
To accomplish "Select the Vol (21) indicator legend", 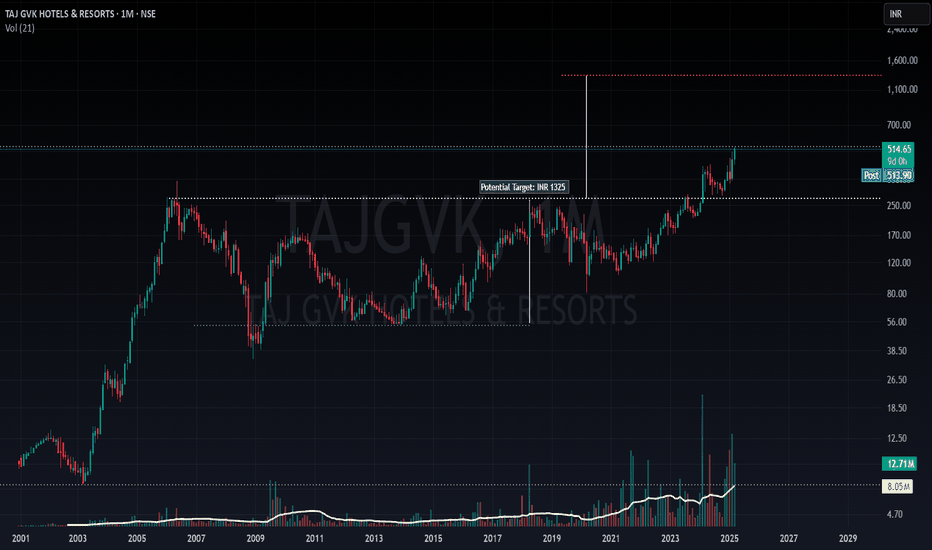I will click(20, 28).
